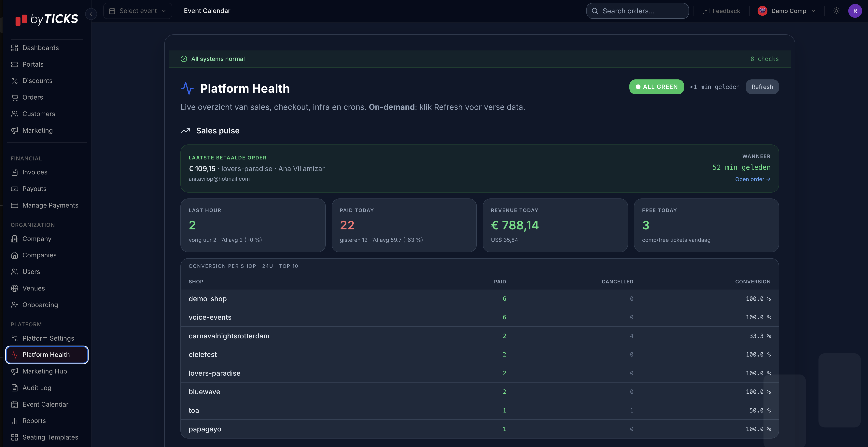Click the demo-shop row name
Image resolution: width=868 pixels, height=447 pixels.
click(x=208, y=299)
